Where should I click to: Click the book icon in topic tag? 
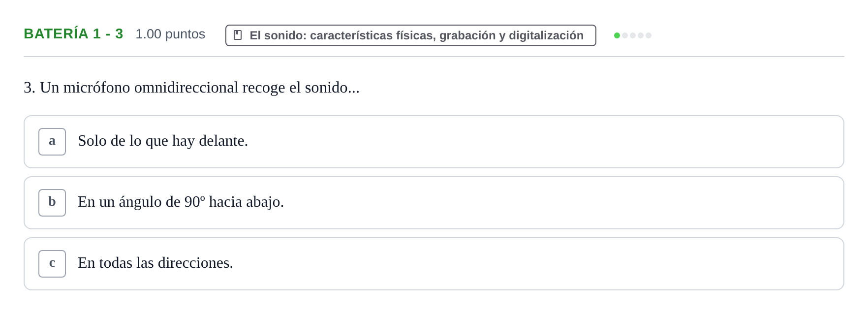tap(238, 35)
